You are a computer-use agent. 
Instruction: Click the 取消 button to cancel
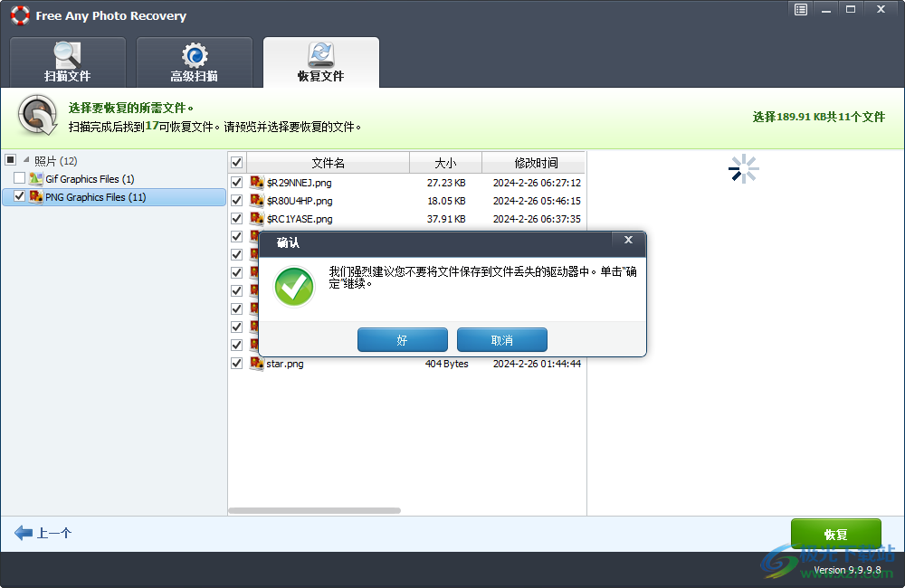pyautogui.click(x=501, y=340)
